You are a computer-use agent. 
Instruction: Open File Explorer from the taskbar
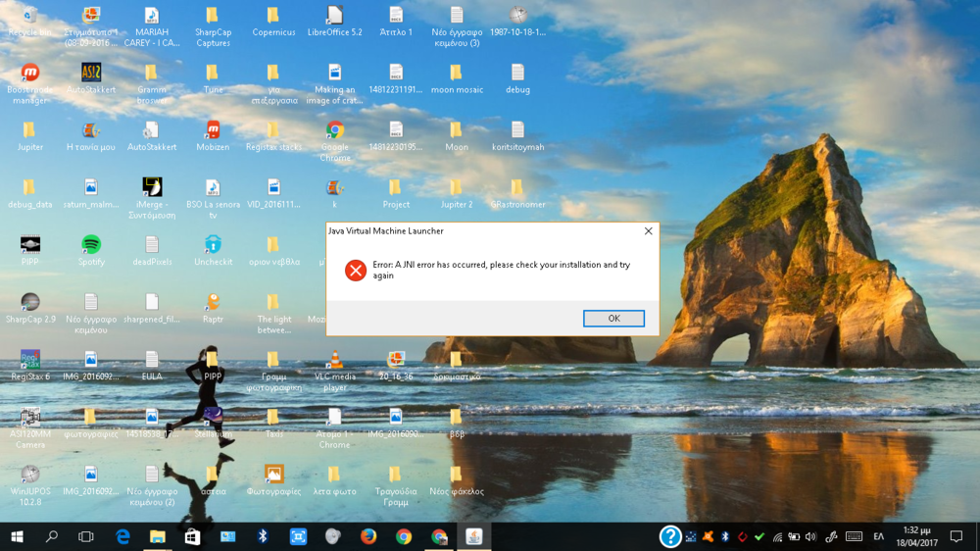click(x=157, y=536)
